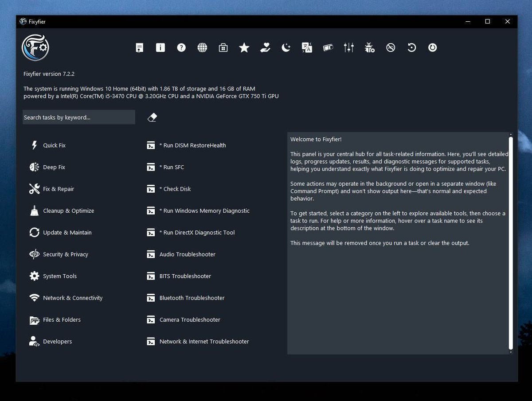This screenshot has width=532, height=401.
Task: Run Windows Memory Diagnostic task
Action: point(198,210)
